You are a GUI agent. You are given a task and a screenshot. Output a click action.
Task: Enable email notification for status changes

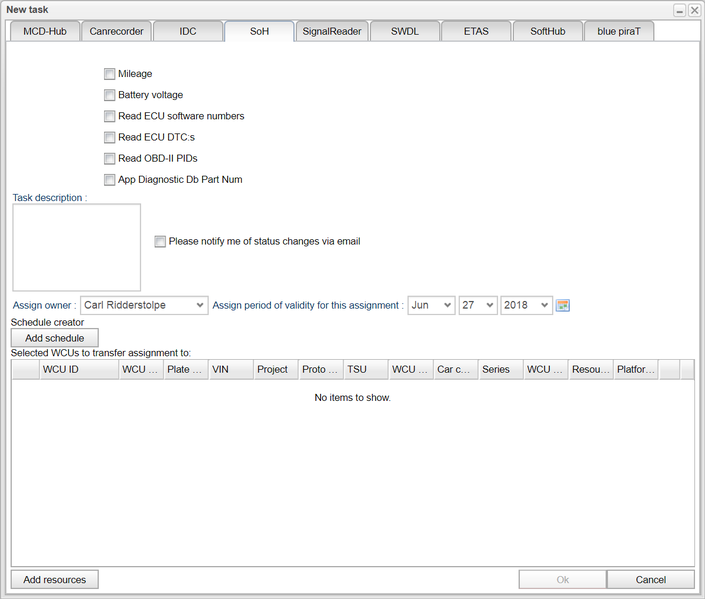(x=161, y=241)
